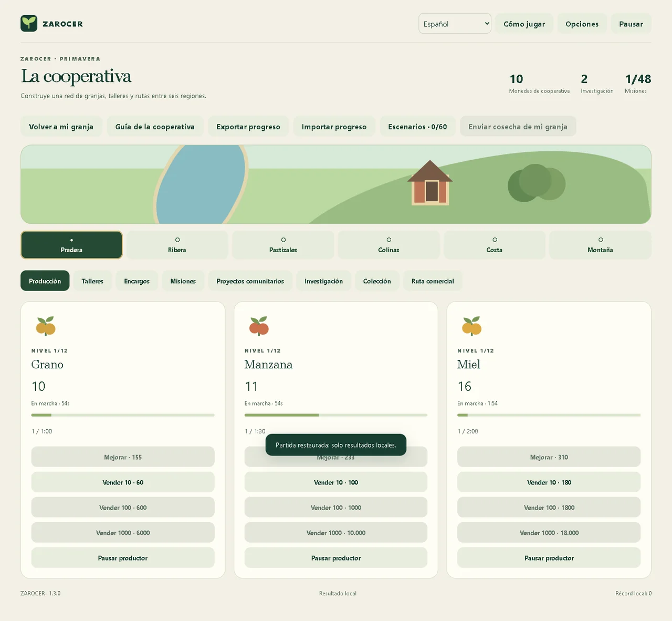672x621 pixels.
Task: Click Mejorar · 310 for Miel
Action: click(549, 457)
